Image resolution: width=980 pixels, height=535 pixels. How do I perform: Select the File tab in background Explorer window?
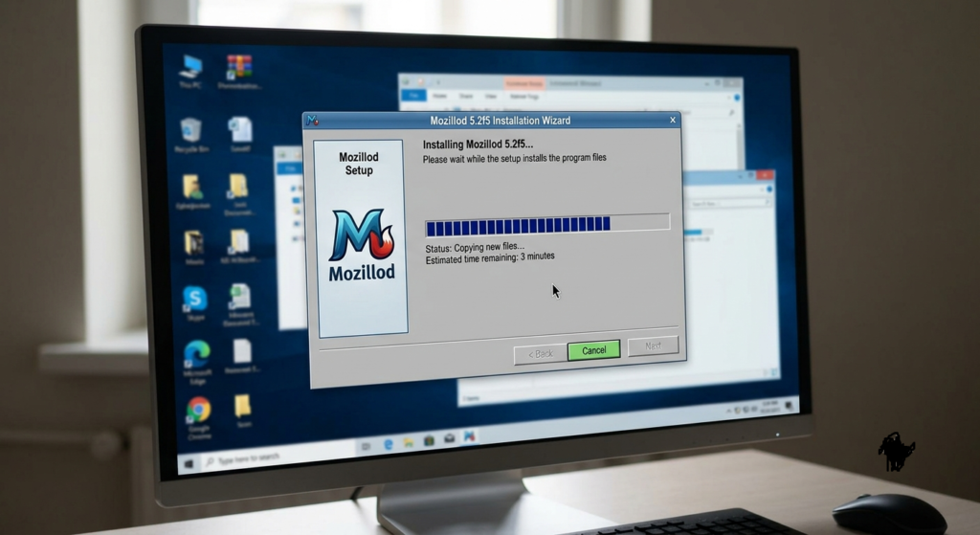click(413, 95)
